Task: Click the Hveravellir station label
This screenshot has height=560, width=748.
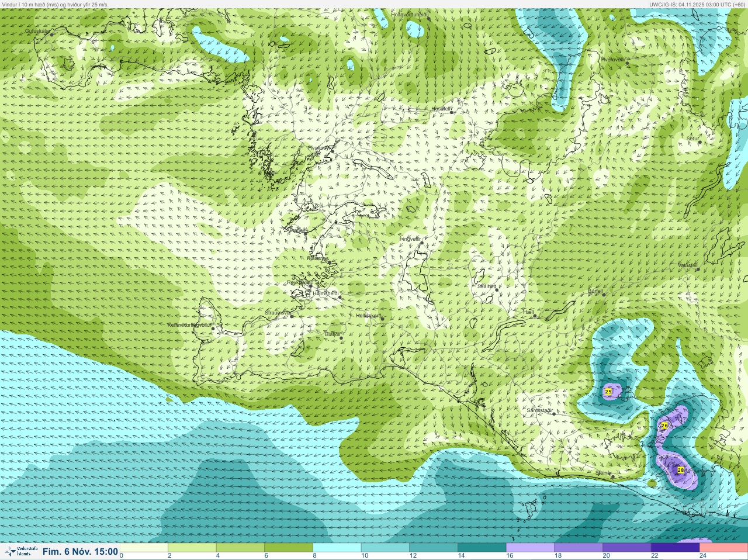Action: 613,59
